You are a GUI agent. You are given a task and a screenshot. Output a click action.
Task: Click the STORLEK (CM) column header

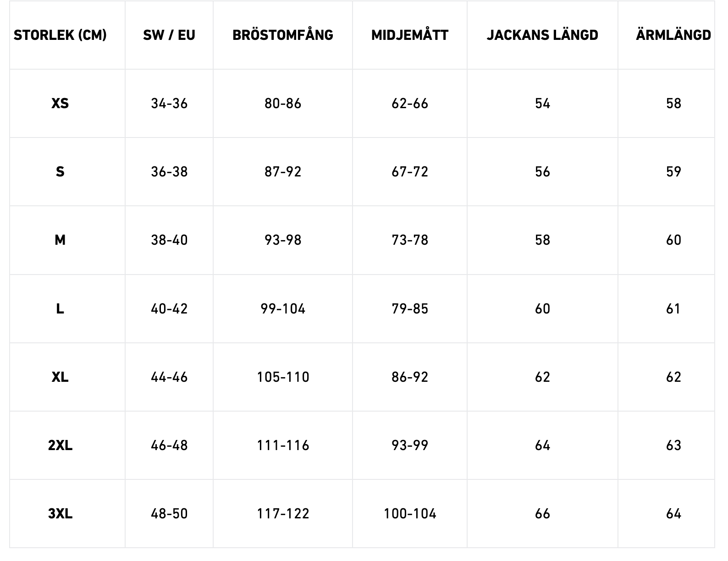[x=60, y=35]
